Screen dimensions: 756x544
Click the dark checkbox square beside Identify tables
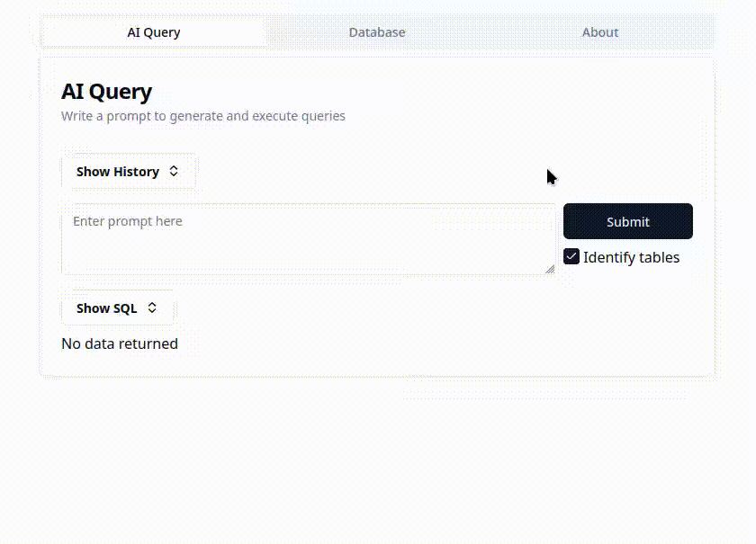(571, 256)
